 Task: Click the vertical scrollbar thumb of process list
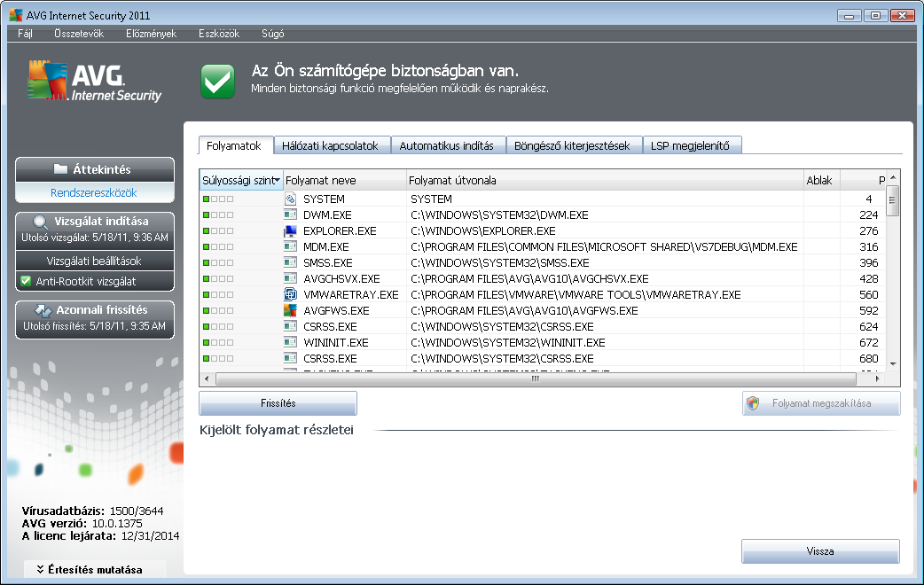click(x=893, y=200)
